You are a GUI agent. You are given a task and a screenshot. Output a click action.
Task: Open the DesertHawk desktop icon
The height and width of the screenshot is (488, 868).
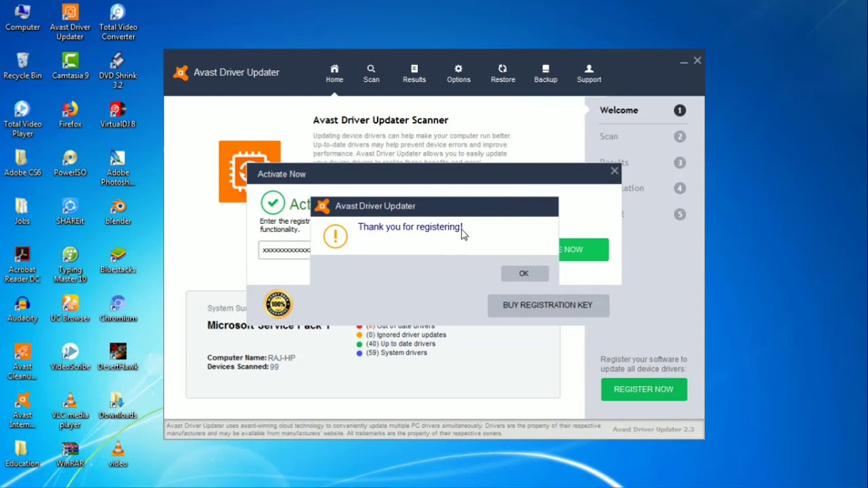tap(118, 357)
